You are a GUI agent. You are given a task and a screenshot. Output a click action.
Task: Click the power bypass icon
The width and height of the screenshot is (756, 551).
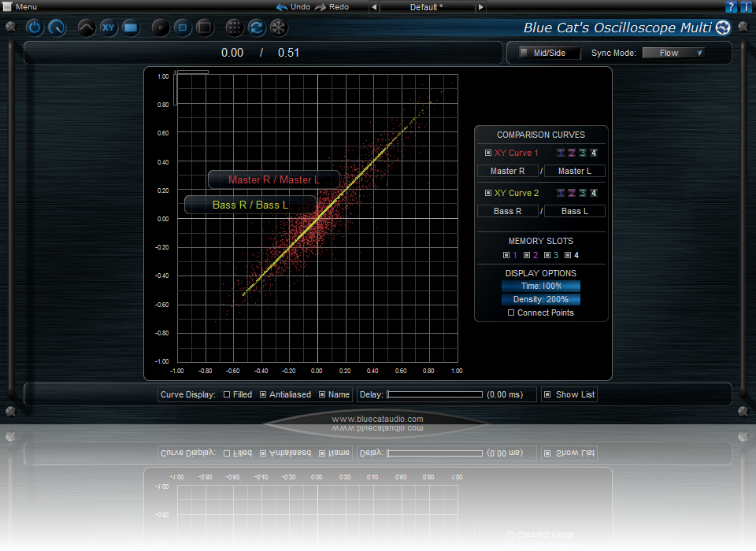pos(35,28)
